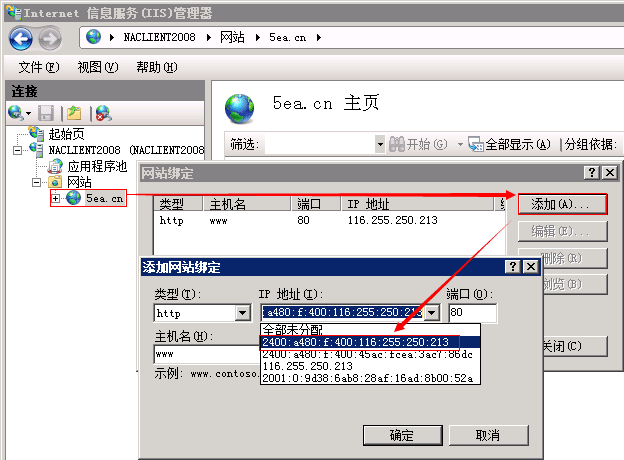
Task: Click the Back navigation arrow
Action: tap(21, 38)
